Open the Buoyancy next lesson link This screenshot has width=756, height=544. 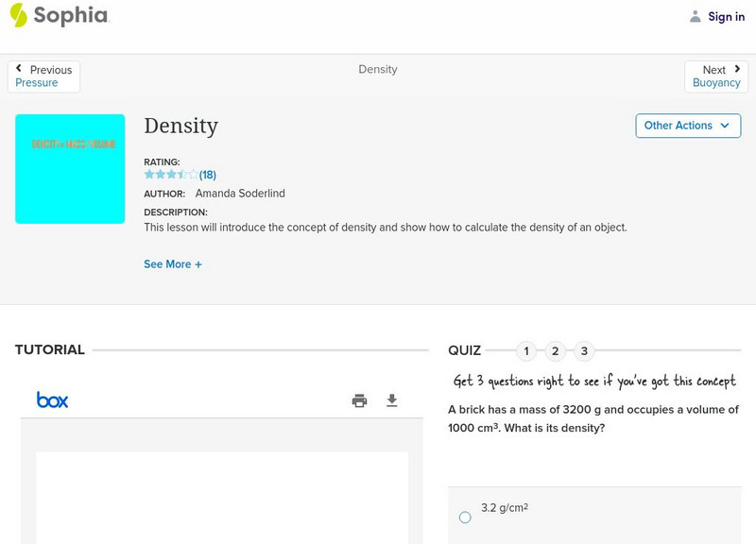pyautogui.click(x=716, y=83)
